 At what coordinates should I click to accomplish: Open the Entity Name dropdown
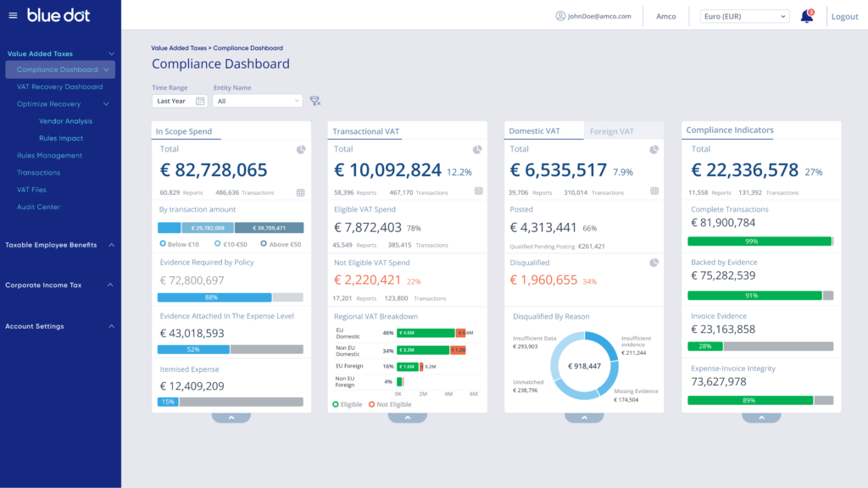coord(257,101)
